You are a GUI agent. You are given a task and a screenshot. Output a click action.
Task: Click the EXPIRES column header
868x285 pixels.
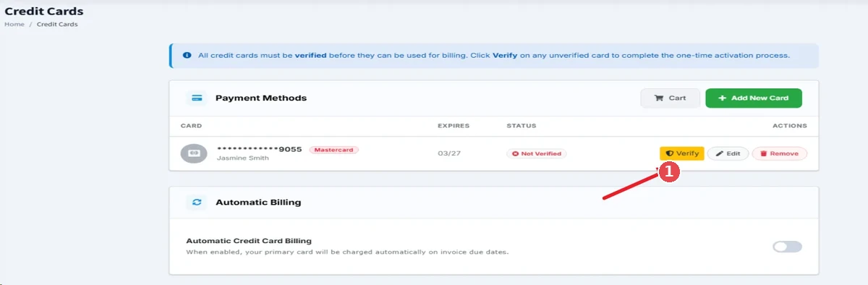point(454,126)
